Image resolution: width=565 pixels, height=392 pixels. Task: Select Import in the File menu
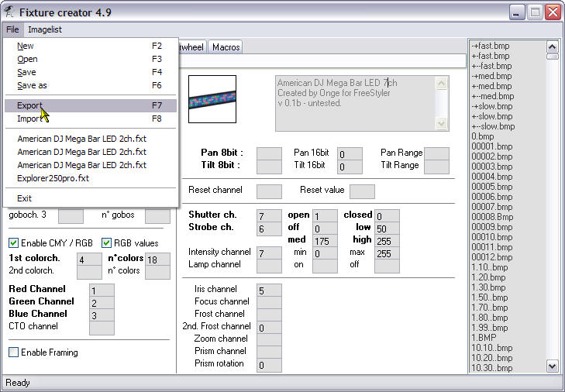[x=90, y=119]
